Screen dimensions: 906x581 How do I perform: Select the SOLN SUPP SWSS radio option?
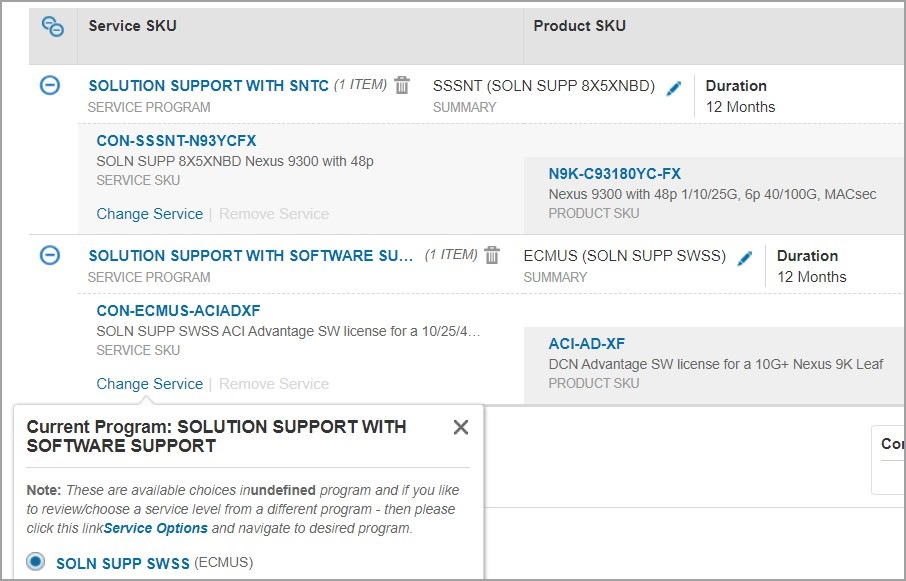pos(36,562)
